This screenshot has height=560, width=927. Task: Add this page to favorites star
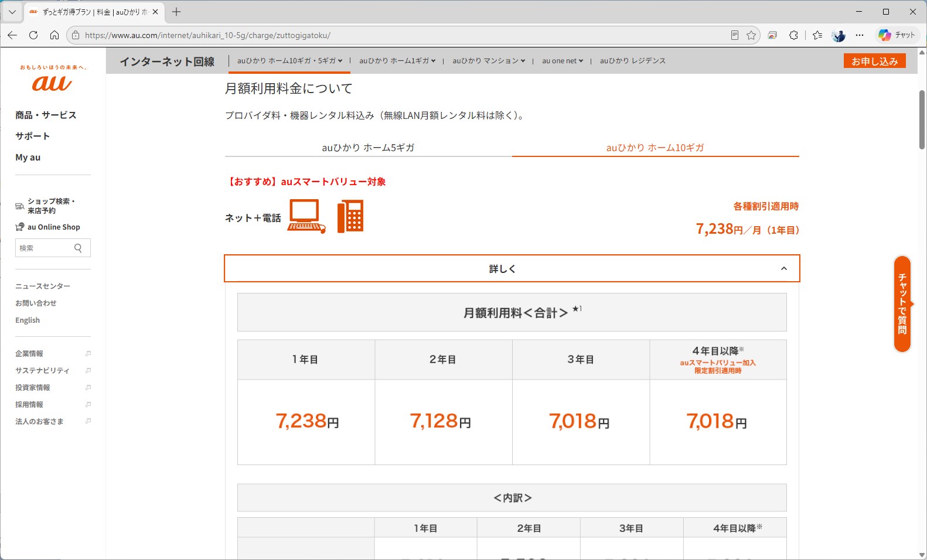pyautogui.click(x=751, y=35)
